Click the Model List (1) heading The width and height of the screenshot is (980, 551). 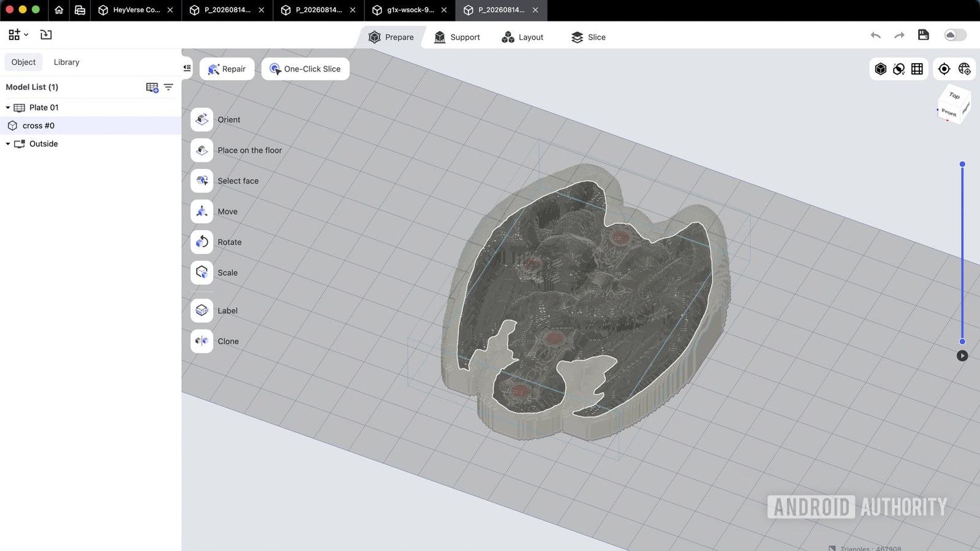(x=32, y=87)
